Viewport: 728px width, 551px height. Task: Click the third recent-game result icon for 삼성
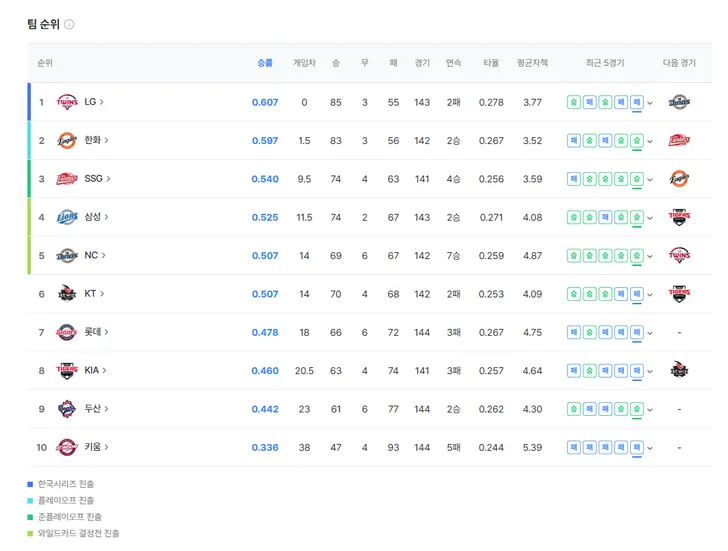(x=605, y=217)
